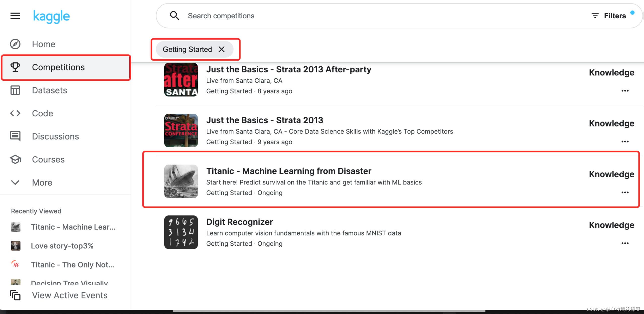644x314 pixels.
Task: Click the Digit Recognizer thumbnail image
Action: [181, 232]
